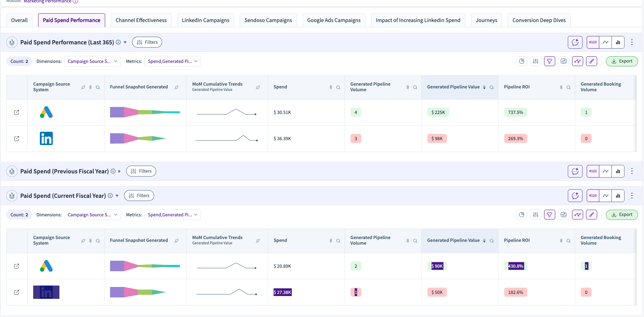Screen dimensions: 644x317
Task: Switch to the LinkedIn Campaigns tab
Action: click(205, 20)
